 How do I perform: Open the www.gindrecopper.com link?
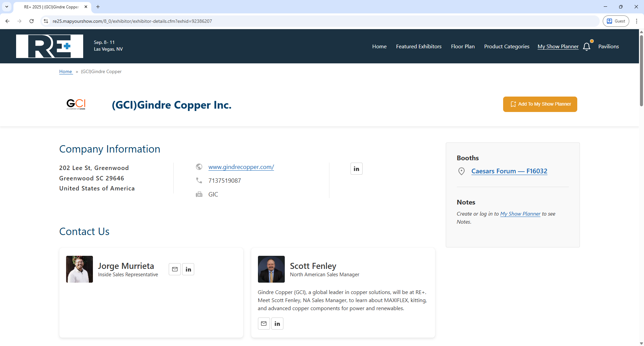point(241,167)
